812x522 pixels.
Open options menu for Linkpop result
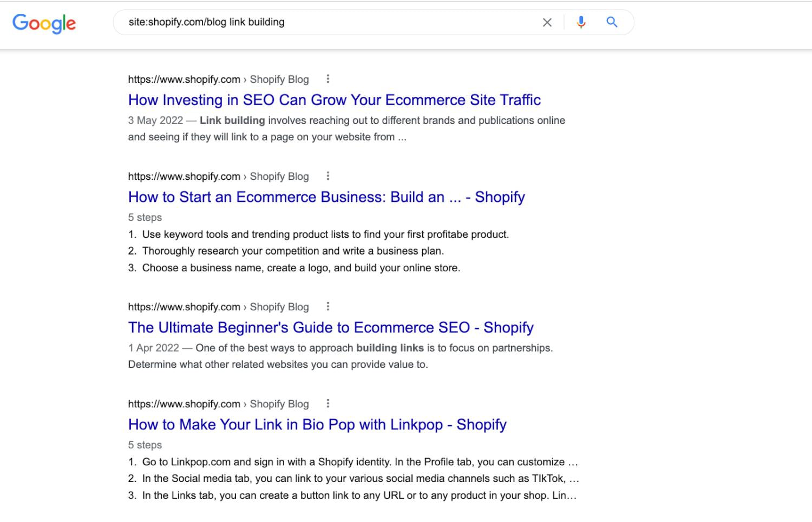tap(328, 403)
